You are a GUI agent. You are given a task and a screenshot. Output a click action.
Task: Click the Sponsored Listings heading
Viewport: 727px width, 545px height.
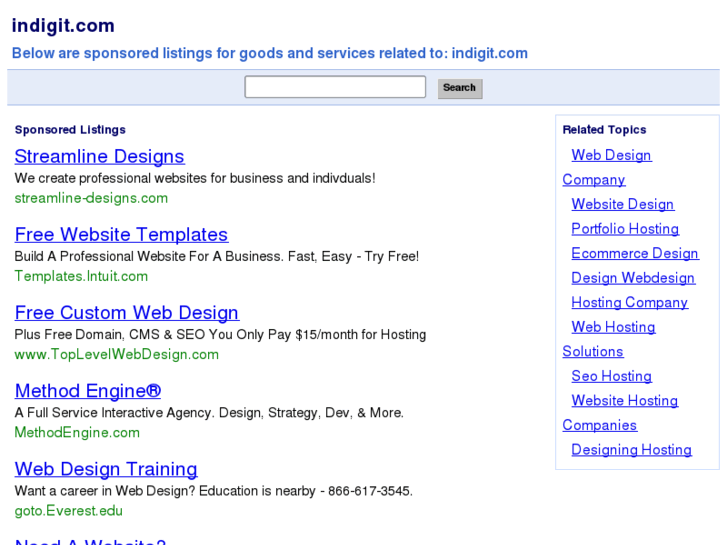(70, 130)
